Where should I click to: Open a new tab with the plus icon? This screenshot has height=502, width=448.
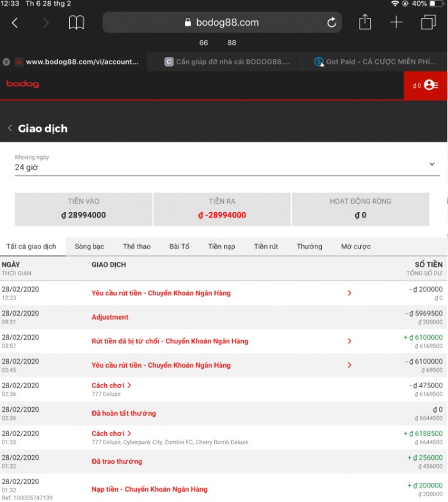[396, 22]
